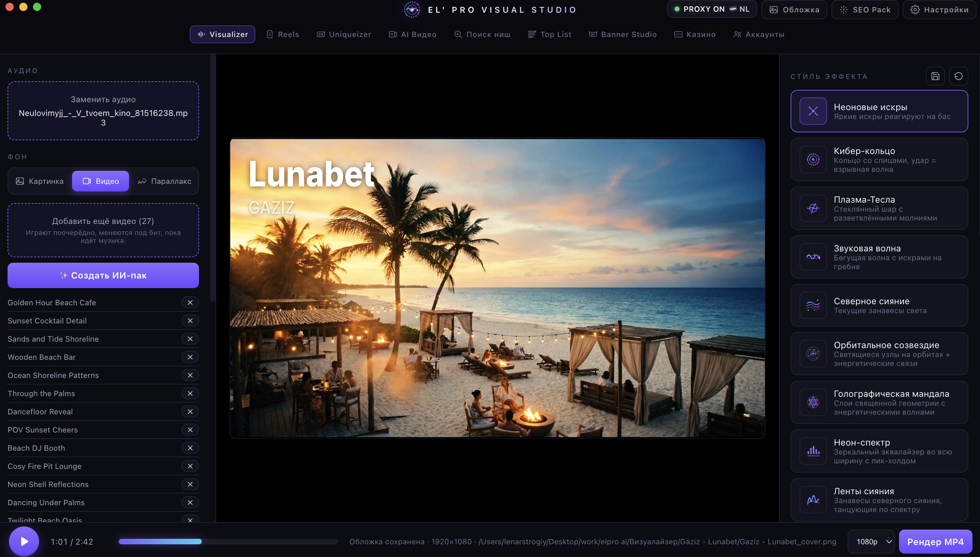Select the Ленты сияния effect title
Image resolution: width=980 pixels, height=557 pixels.
coord(864,491)
